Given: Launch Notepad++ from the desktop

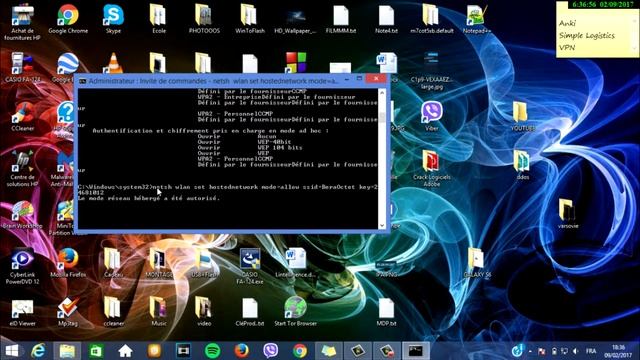Looking at the screenshot, I should coord(477,19).
